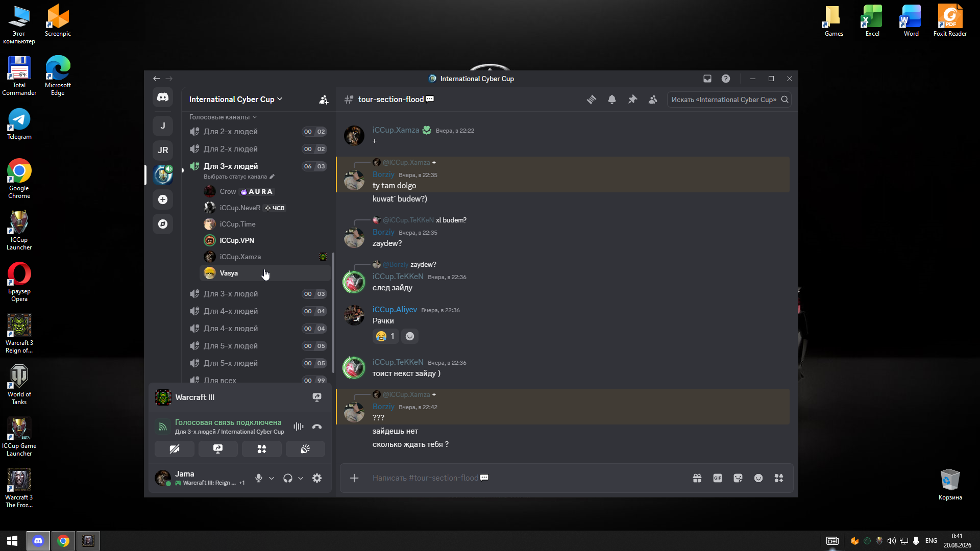Viewport: 980px width, 551px height.
Task: Open user settings gear
Action: (x=317, y=478)
